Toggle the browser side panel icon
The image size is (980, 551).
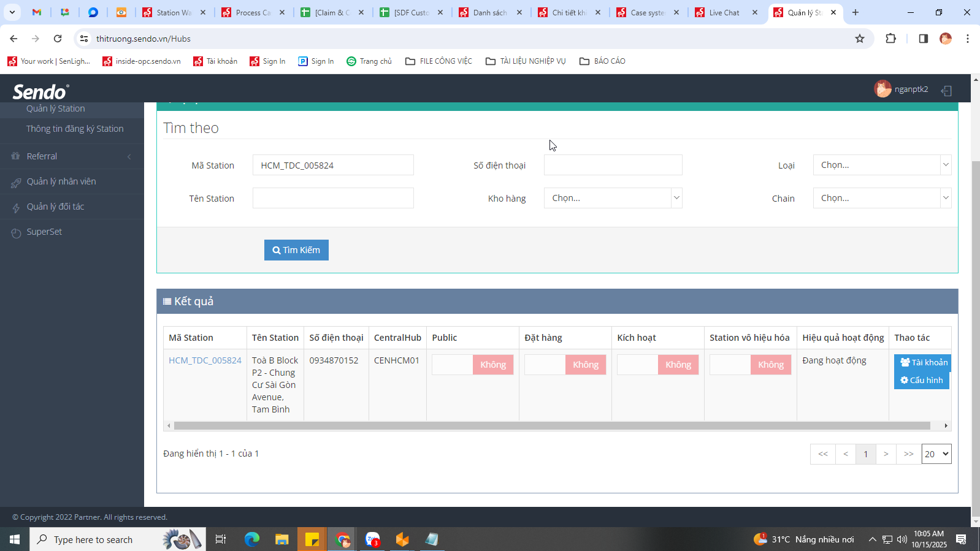coord(923,39)
